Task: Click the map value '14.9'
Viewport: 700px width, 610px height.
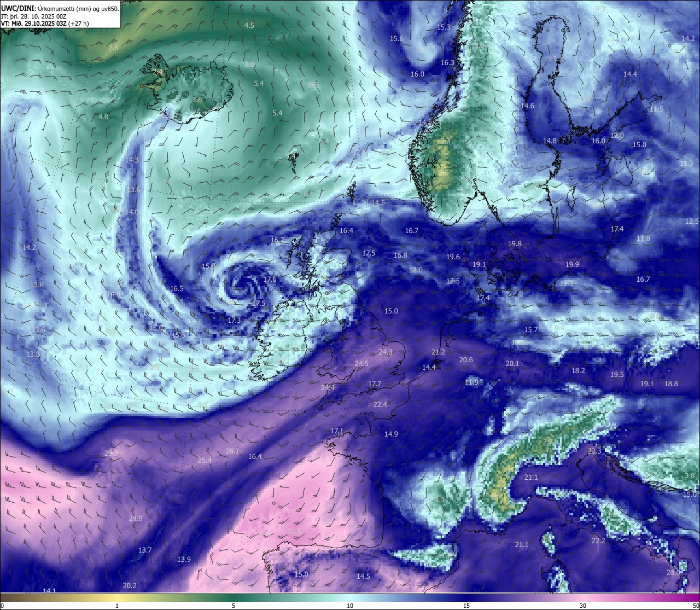Action: pyautogui.click(x=391, y=434)
